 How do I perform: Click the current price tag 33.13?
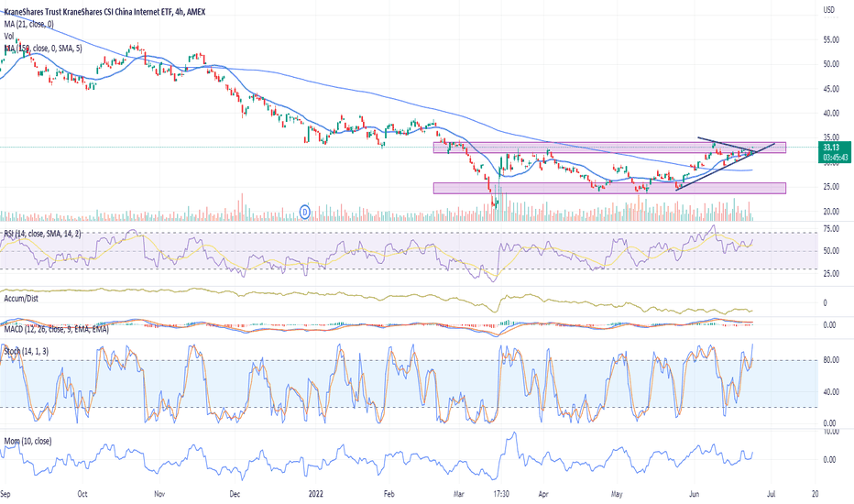click(x=830, y=148)
